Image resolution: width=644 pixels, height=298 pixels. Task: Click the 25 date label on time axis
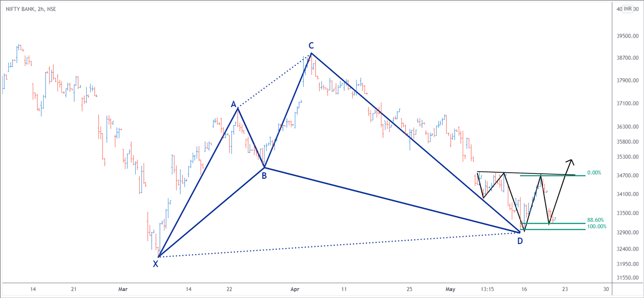[409, 289]
